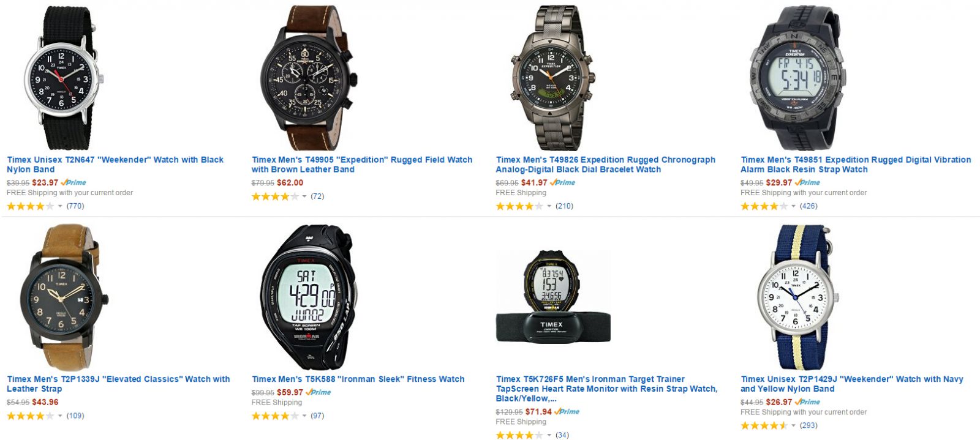The width and height of the screenshot is (980, 440).
Task: Click the Prime badge next to $41.97 price
Action: click(562, 182)
